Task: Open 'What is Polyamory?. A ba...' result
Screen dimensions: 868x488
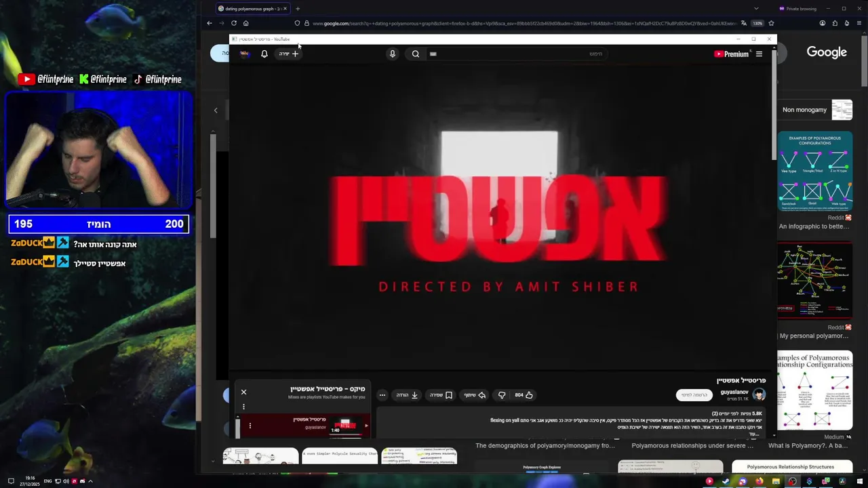Action: [808, 446]
